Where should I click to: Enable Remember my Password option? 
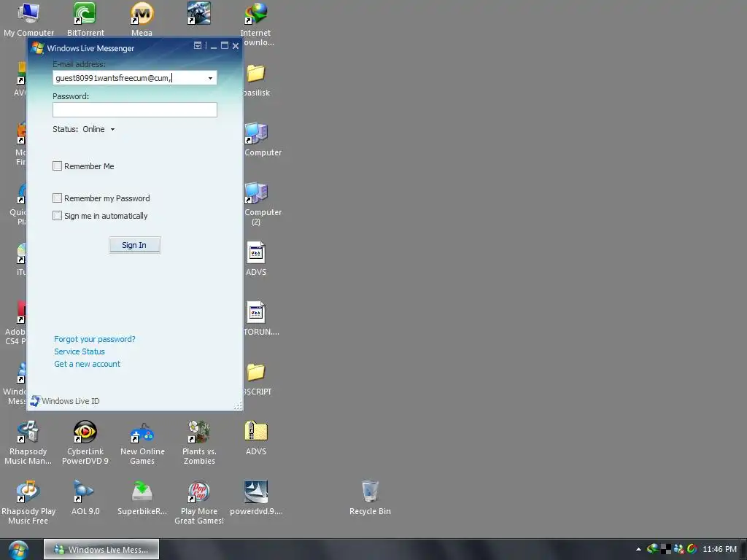click(57, 198)
